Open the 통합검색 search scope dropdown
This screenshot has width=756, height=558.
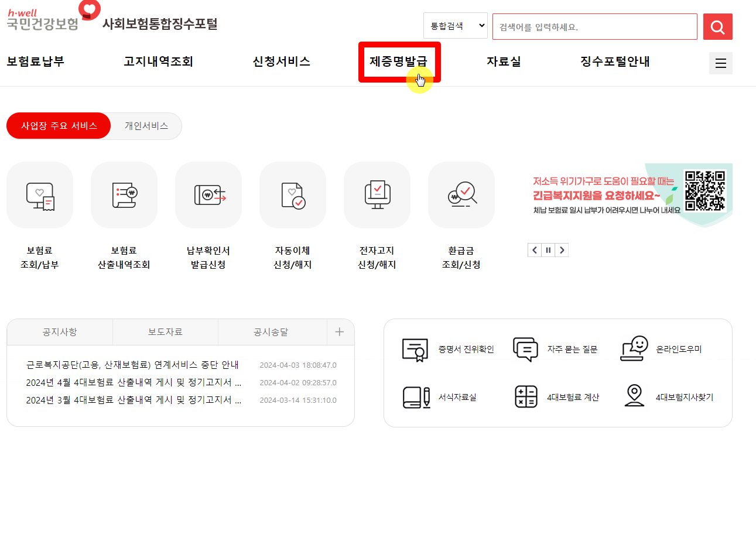456,25
